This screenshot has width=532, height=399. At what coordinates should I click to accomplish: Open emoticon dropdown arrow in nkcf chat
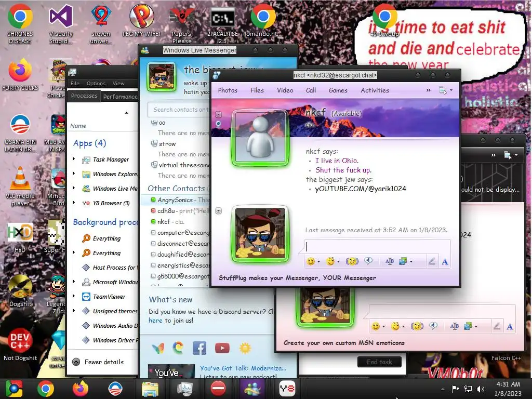click(318, 262)
